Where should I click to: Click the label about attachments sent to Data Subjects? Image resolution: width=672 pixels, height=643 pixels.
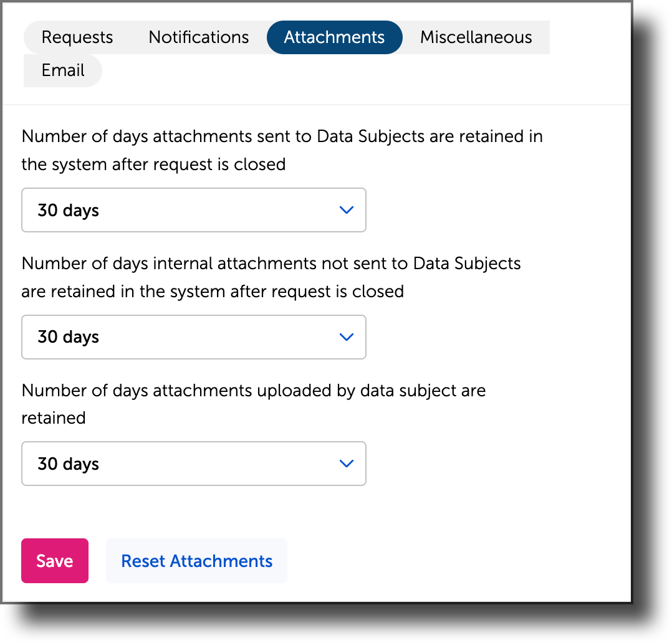pyautogui.click(x=282, y=150)
